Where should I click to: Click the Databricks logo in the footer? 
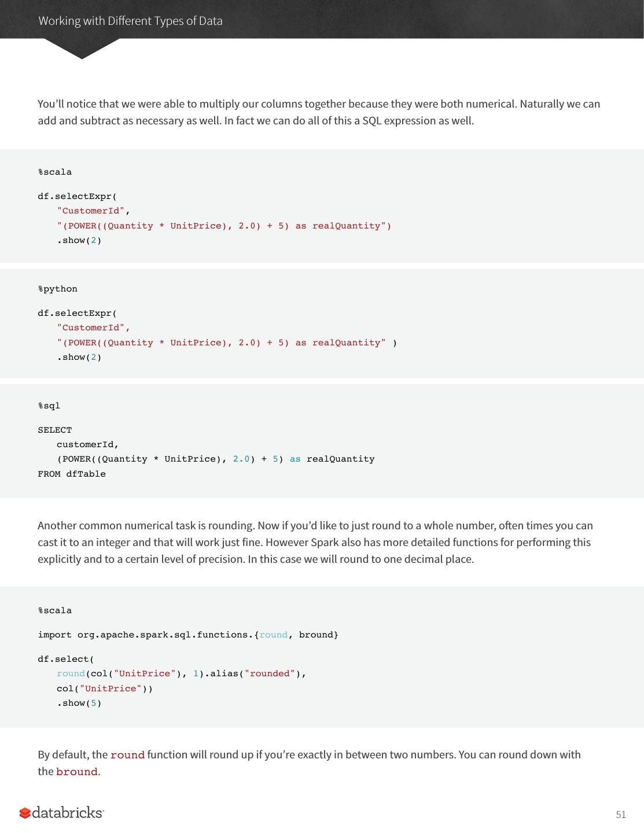pos(61,813)
